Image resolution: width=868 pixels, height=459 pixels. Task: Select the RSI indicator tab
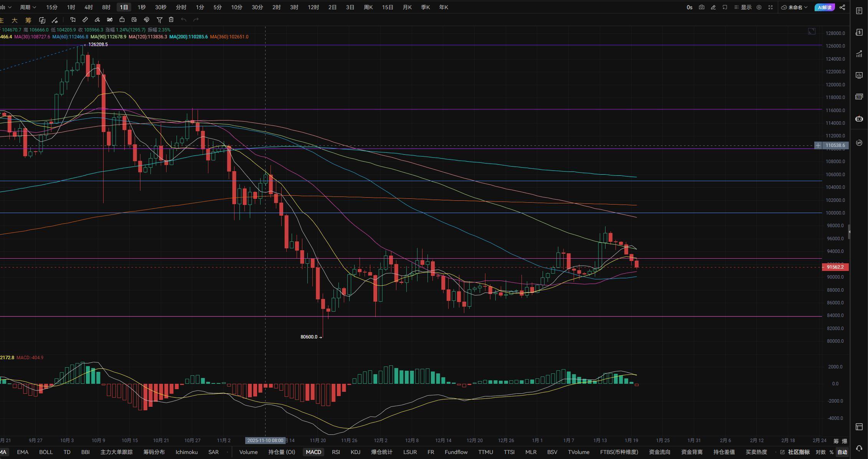336,452
